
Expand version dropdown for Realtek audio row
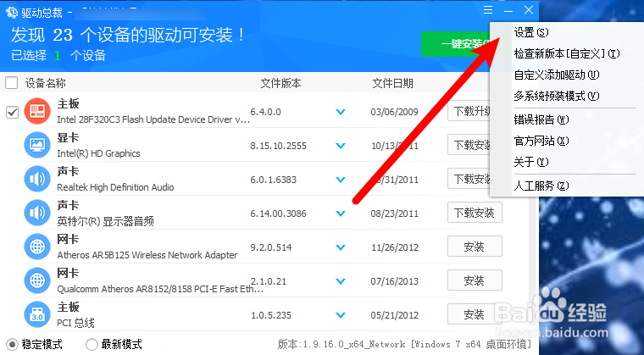point(341,180)
